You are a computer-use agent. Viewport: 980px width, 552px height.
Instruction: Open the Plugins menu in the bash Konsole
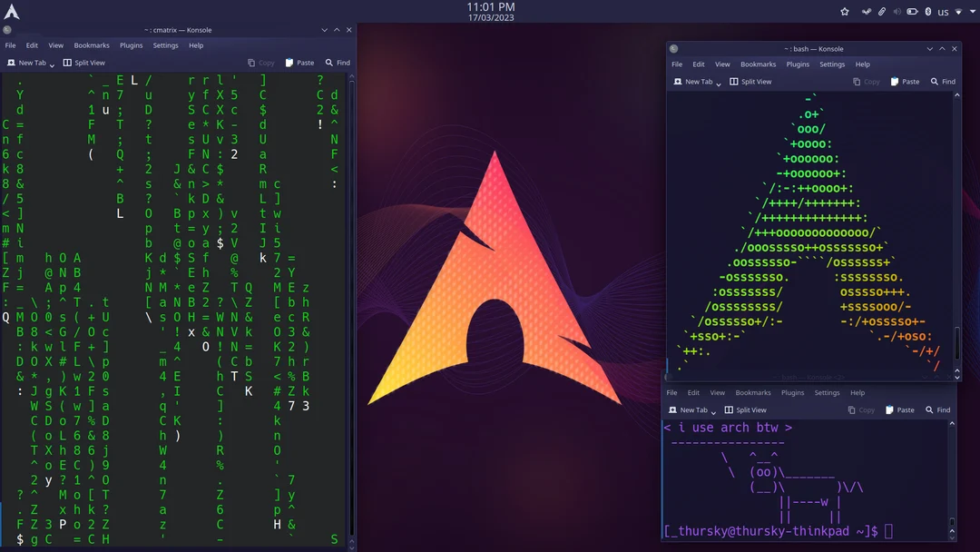(797, 64)
